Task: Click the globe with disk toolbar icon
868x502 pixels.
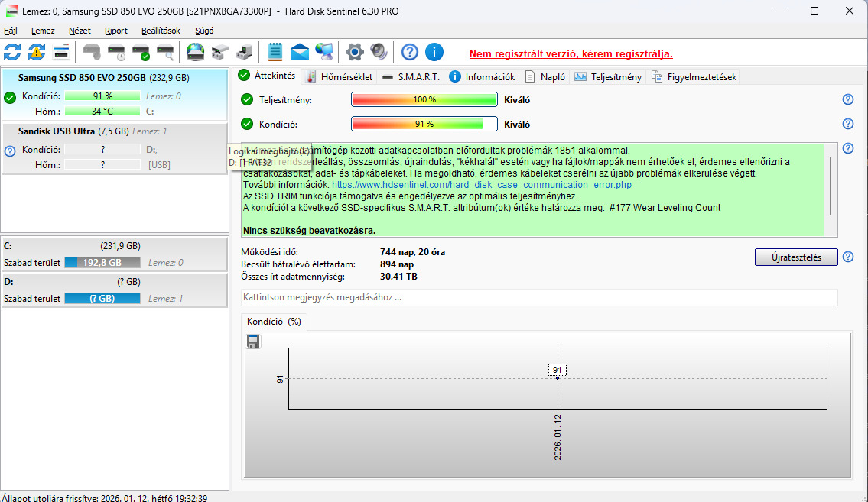Action: (195, 53)
